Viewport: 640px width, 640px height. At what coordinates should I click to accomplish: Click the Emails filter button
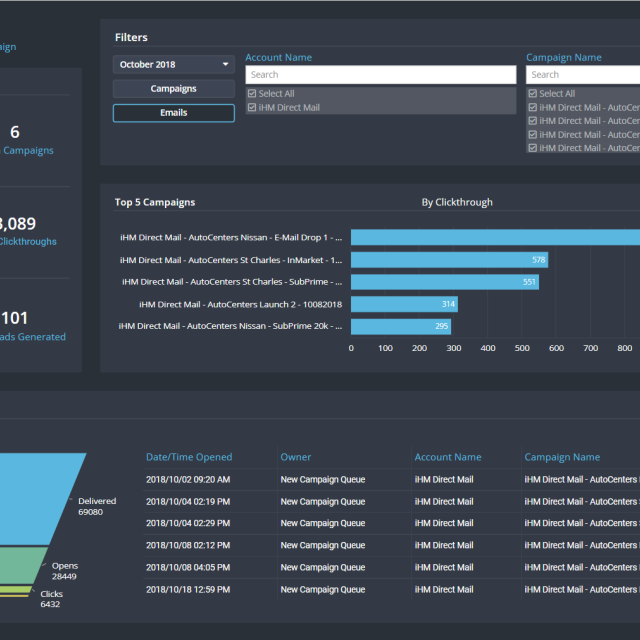[x=173, y=113]
